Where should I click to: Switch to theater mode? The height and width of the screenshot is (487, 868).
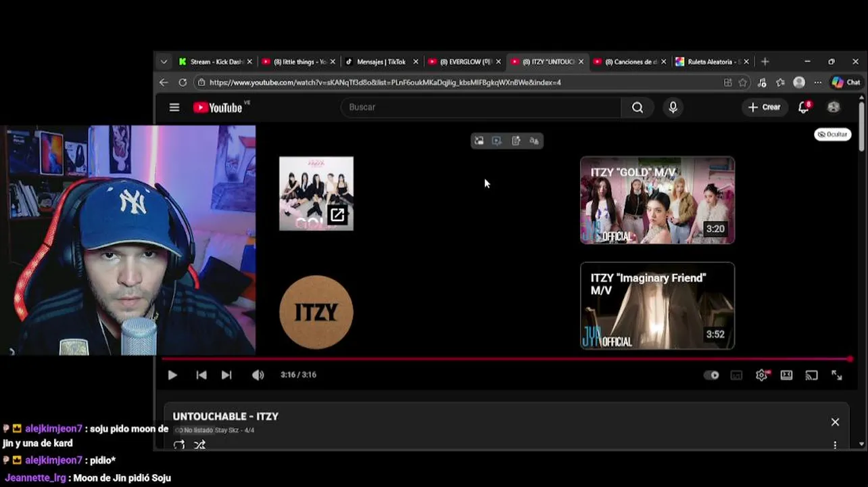(x=787, y=375)
